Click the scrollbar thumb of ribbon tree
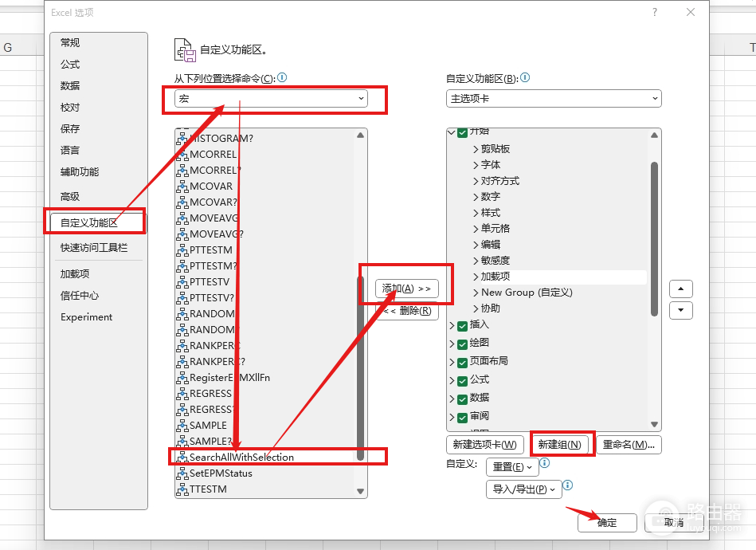756x550 pixels. point(654,239)
